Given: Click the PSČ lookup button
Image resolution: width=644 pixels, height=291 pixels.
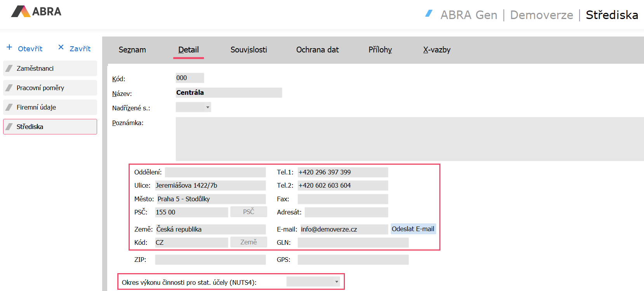Looking at the screenshot, I should point(249,212).
